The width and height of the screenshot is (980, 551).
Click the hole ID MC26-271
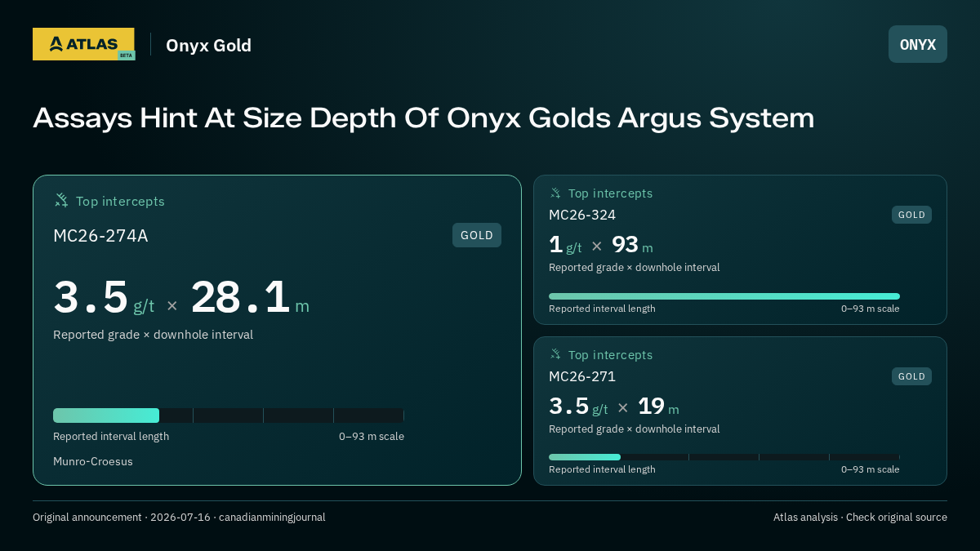click(x=582, y=376)
